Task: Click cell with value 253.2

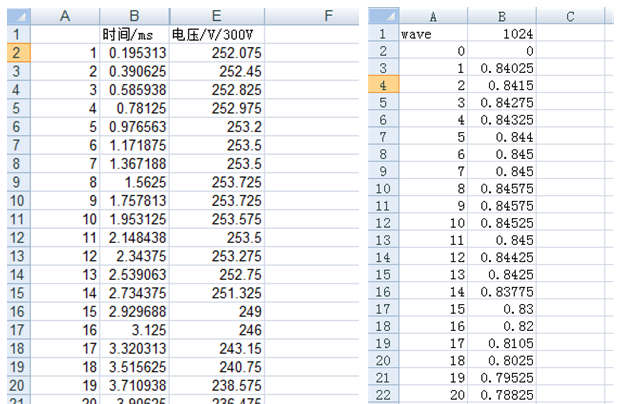Action: [217, 127]
